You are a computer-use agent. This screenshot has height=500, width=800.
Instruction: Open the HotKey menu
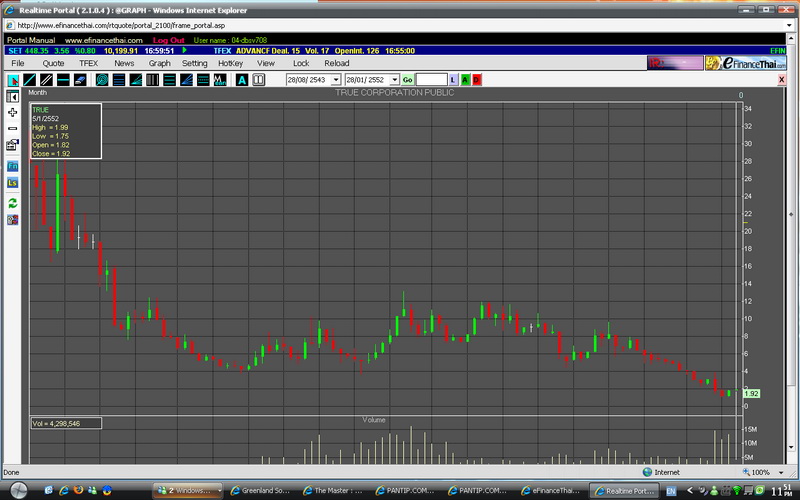point(231,63)
